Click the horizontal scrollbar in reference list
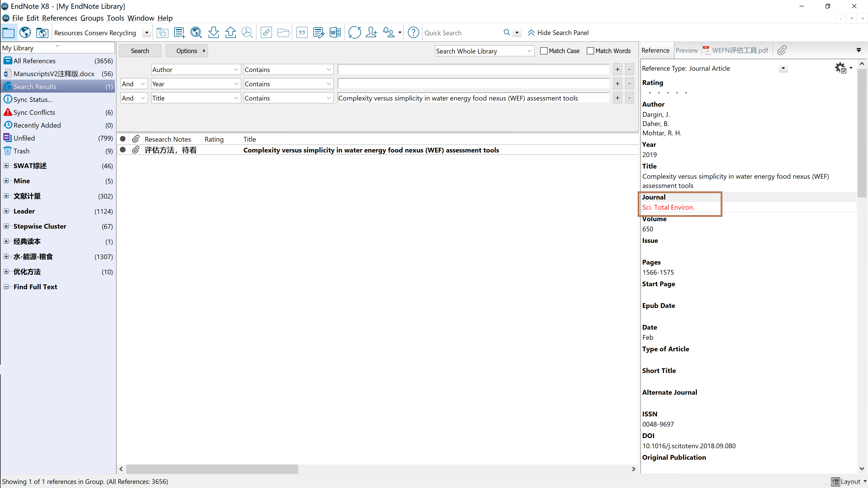This screenshot has width=868, height=488. pos(212,469)
